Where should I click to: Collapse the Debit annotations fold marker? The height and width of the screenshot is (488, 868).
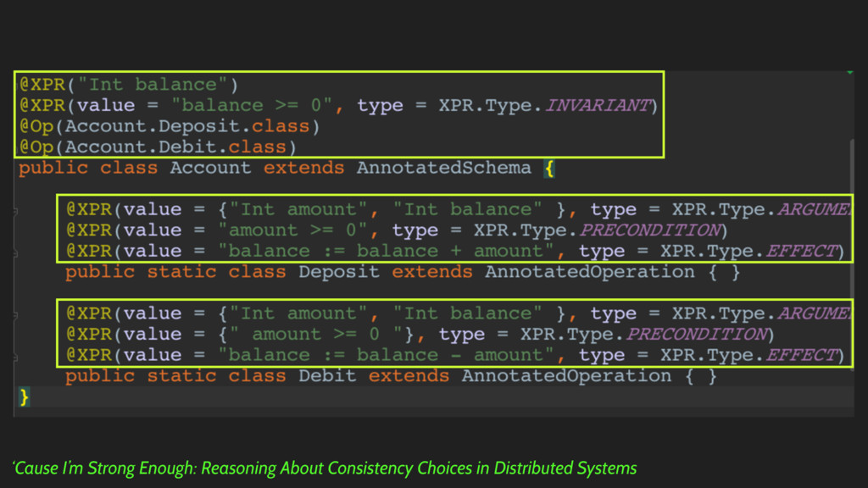click(16, 313)
